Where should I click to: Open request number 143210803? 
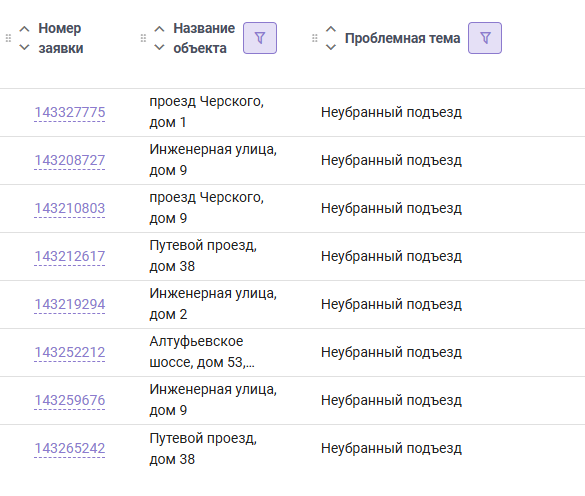coord(70,208)
